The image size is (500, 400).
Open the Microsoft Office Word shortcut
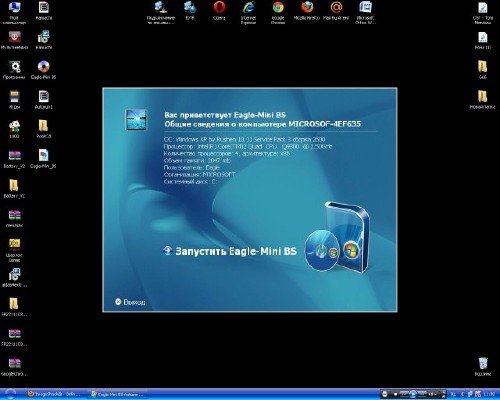coord(365,13)
